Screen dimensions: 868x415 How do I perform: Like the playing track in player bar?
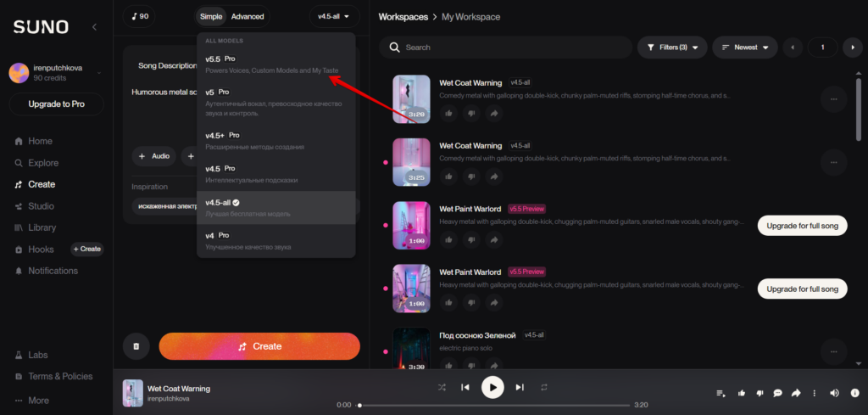741,394
